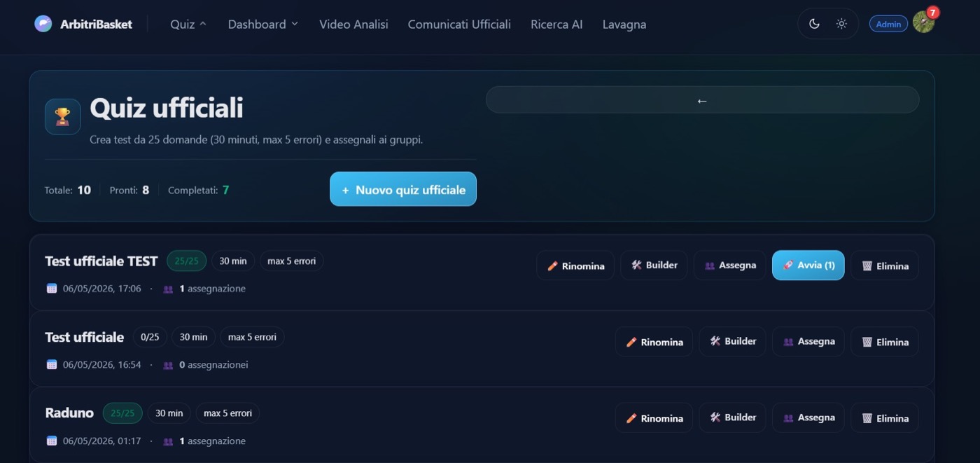The width and height of the screenshot is (980, 463).
Task: Click the ArbitriBasket logo icon
Action: click(43, 24)
